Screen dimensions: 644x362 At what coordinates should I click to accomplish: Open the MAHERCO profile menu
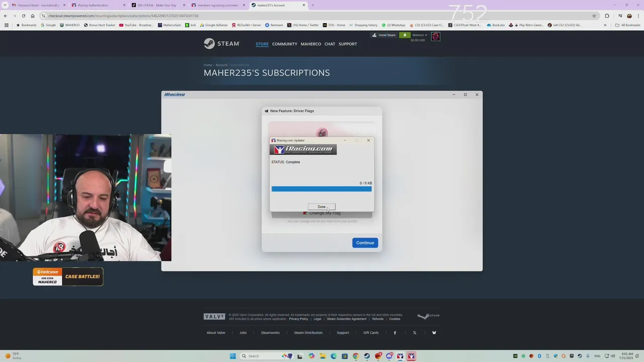coord(311,44)
